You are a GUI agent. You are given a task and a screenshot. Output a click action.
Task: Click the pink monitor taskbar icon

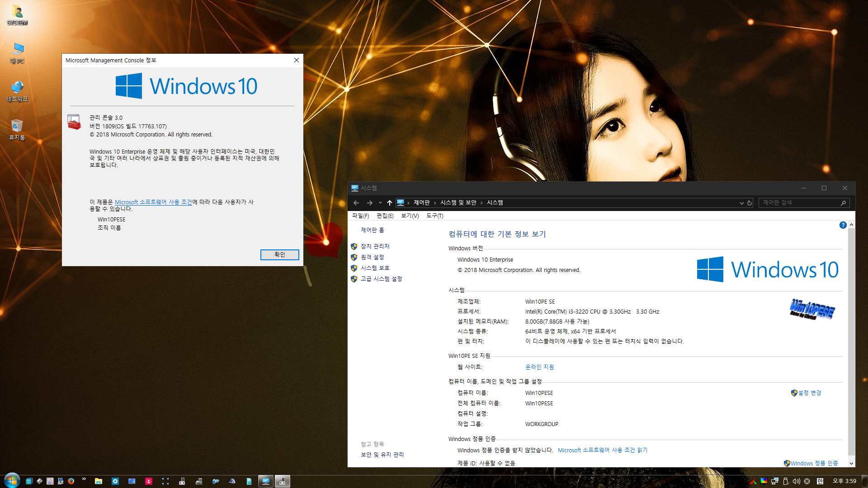click(149, 481)
